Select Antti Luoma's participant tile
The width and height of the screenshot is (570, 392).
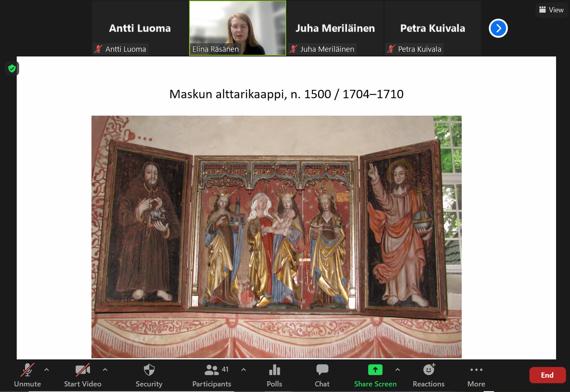(140, 28)
